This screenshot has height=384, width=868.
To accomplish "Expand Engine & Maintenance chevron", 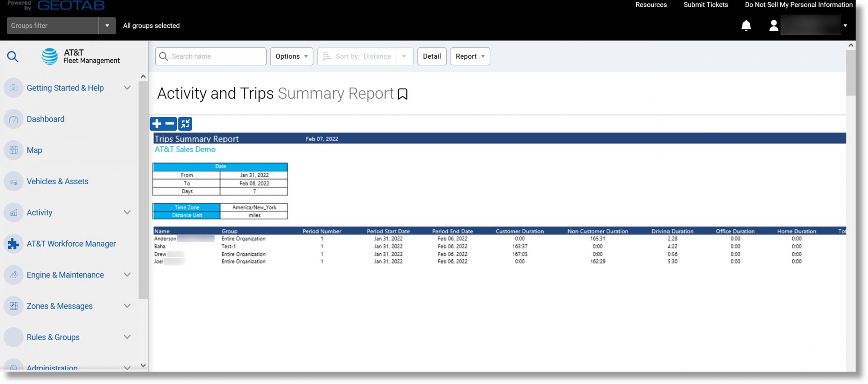I will 127,275.
